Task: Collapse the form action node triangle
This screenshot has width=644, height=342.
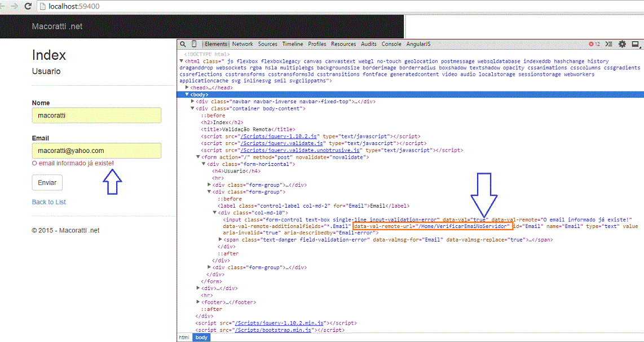Action: (198, 157)
